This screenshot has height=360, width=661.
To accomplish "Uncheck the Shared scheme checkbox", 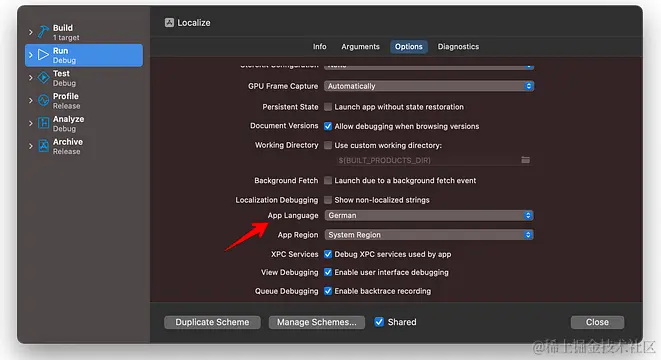I will click(379, 322).
